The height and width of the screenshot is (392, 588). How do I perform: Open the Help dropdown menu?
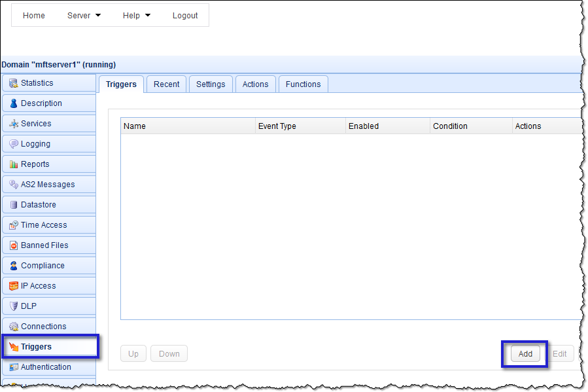tap(136, 15)
